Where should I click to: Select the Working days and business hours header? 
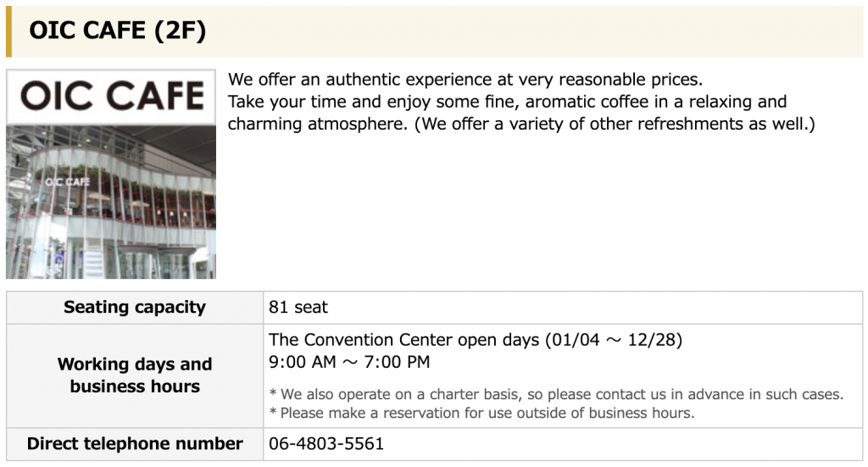(135, 375)
